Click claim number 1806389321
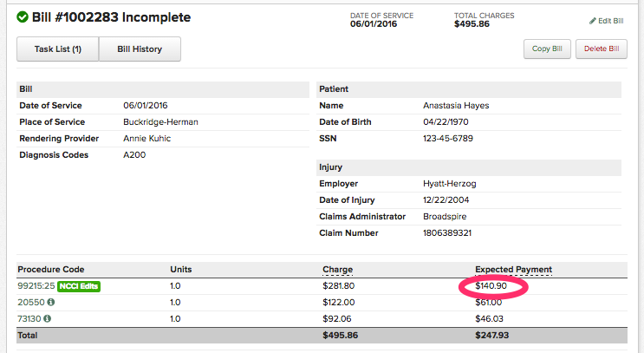 447,232
